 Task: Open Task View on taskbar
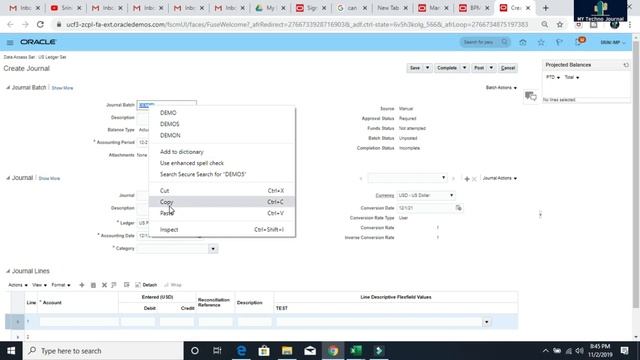217,351
